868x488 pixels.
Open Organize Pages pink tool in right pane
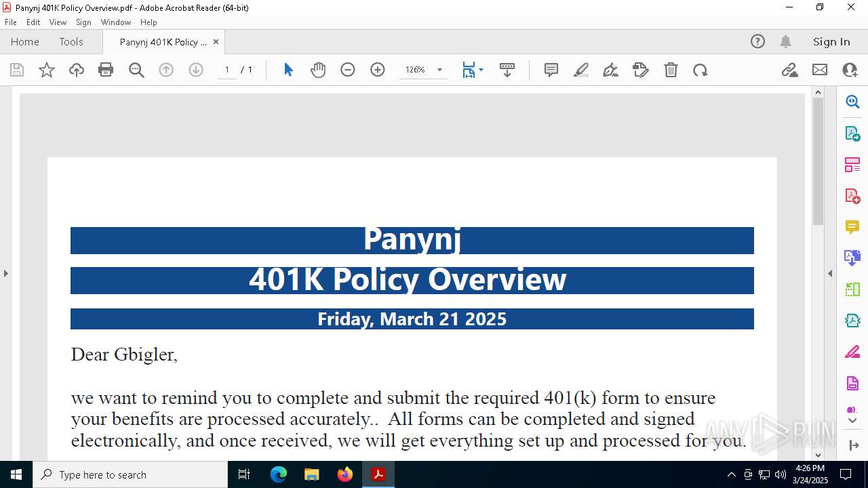pyautogui.click(x=852, y=165)
